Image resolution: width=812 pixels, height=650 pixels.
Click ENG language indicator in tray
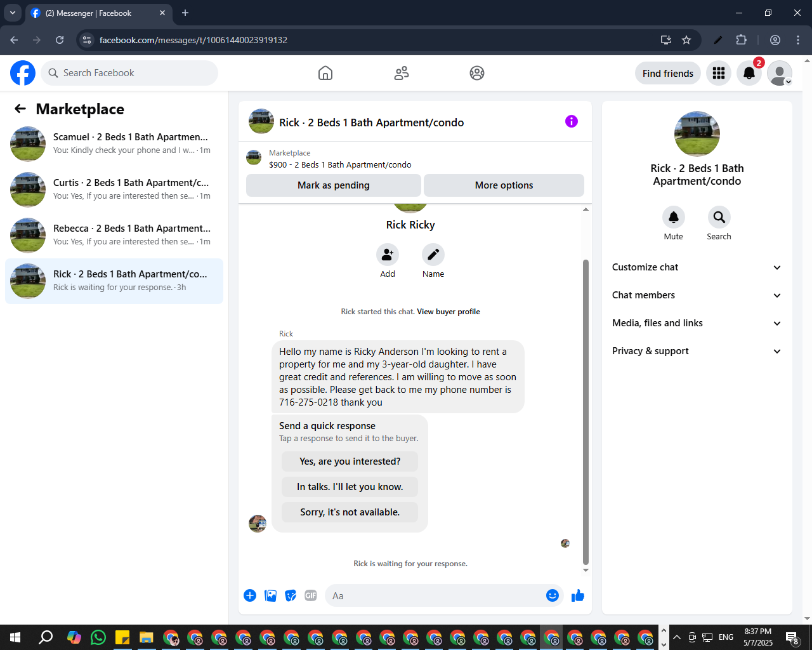726,637
